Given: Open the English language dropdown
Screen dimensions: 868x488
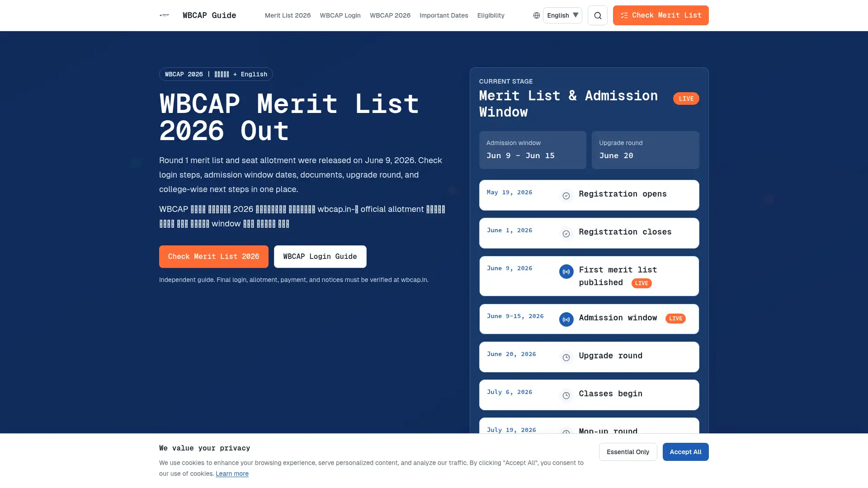Looking at the screenshot, I should [562, 15].
